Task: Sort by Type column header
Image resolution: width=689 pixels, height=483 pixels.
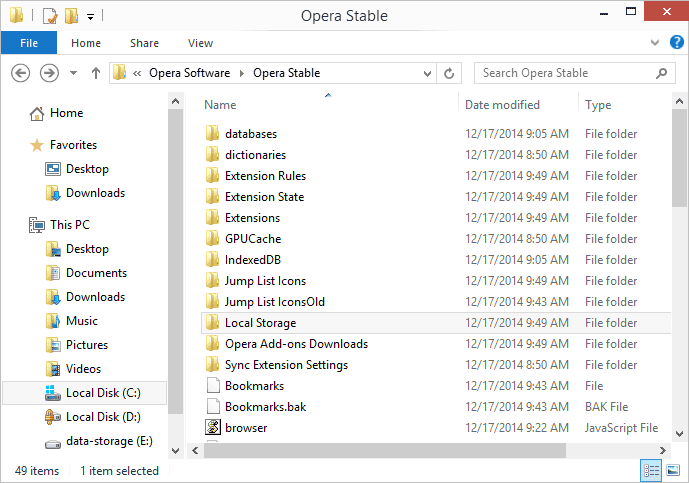Action: [598, 105]
